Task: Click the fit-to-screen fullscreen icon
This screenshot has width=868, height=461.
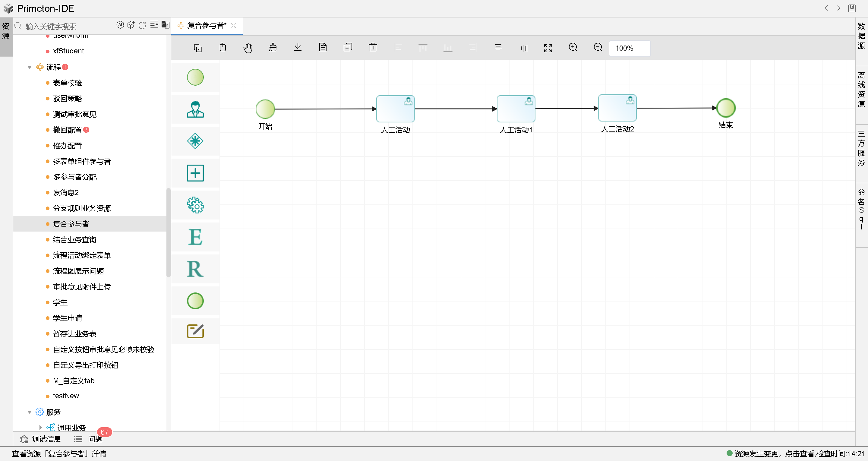Action: point(548,48)
